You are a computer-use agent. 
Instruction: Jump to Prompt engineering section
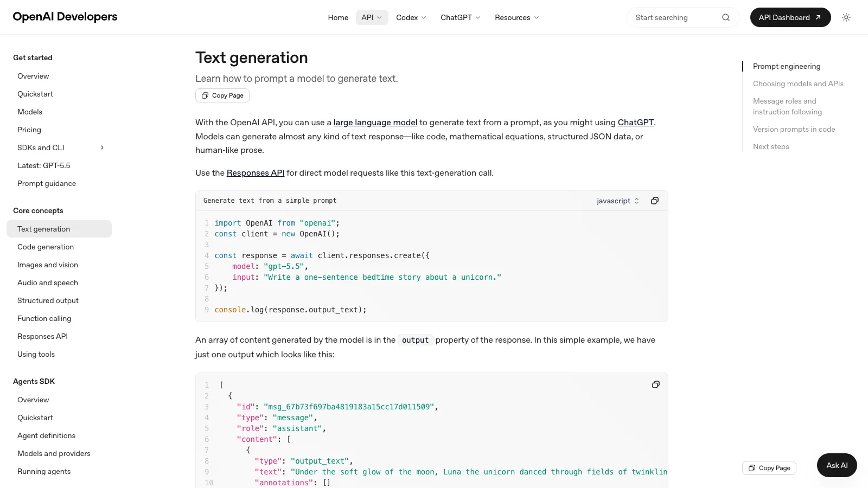click(787, 66)
